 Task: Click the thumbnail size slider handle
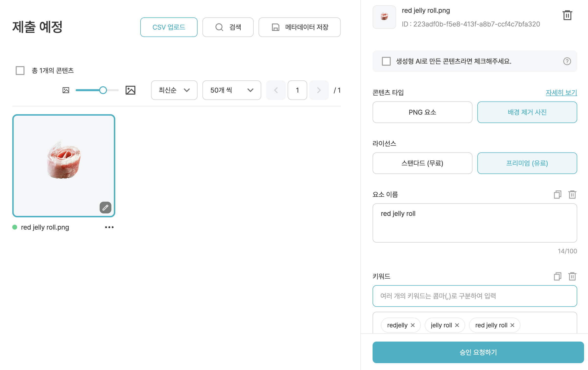(x=103, y=90)
